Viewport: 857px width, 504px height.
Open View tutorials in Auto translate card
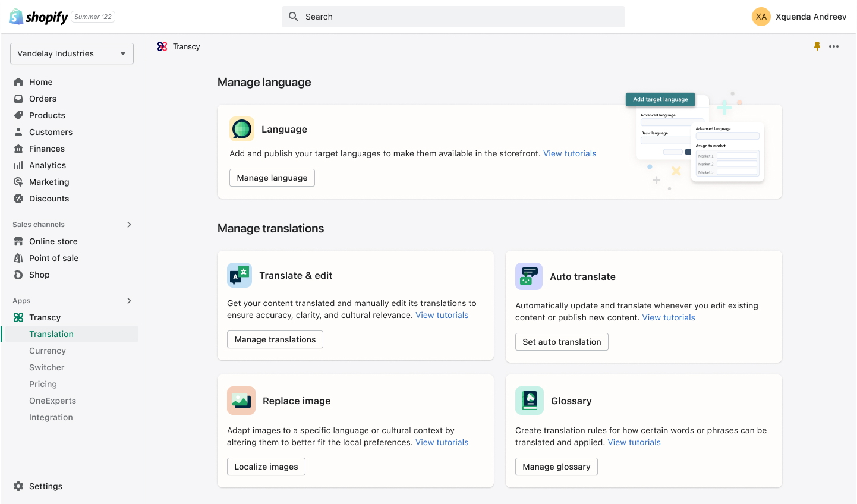point(669,317)
